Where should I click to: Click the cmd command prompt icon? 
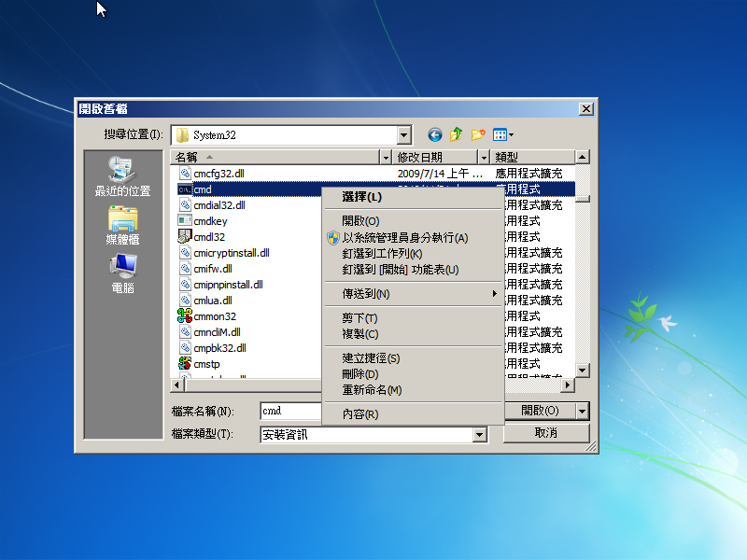(x=185, y=189)
